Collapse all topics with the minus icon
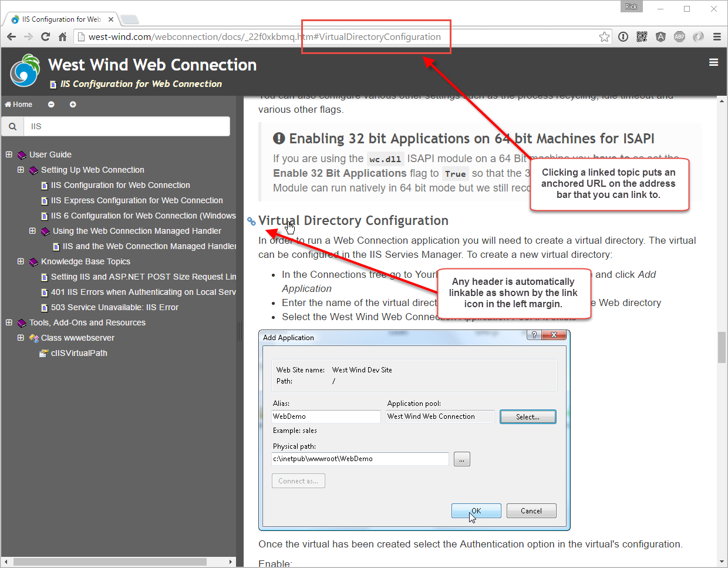The height and width of the screenshot is (568, 728). (x=51, y=105)
